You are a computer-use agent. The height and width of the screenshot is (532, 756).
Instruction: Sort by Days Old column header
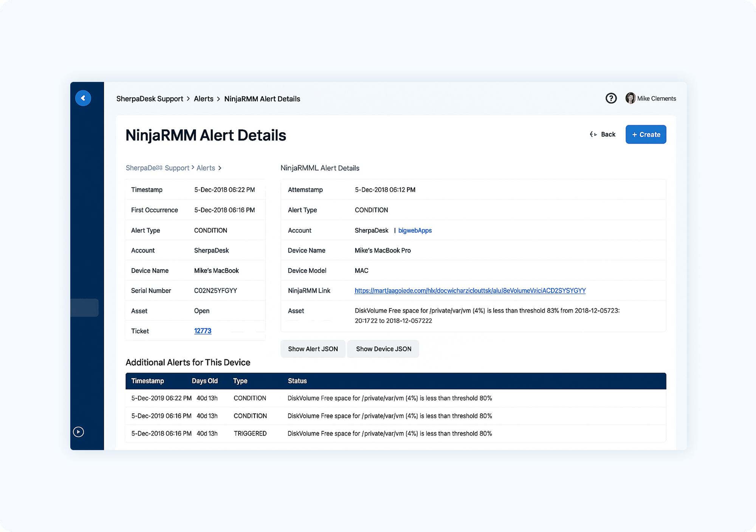[204, 381]
